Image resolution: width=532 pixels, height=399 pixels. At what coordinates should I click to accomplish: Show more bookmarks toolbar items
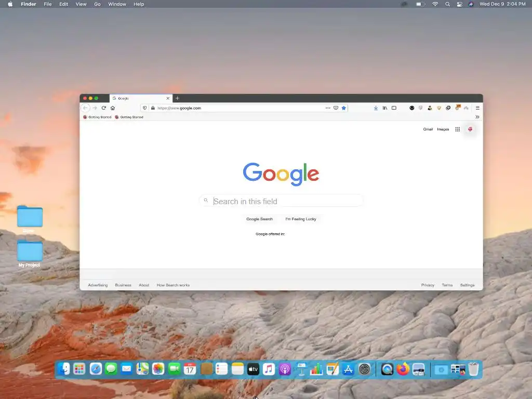[x=477, y=117]
